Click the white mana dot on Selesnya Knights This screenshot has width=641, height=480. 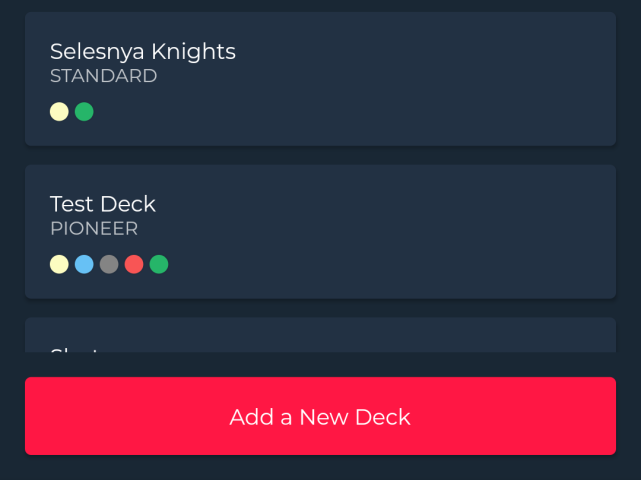pyautogui.click(x=59, y=112)
